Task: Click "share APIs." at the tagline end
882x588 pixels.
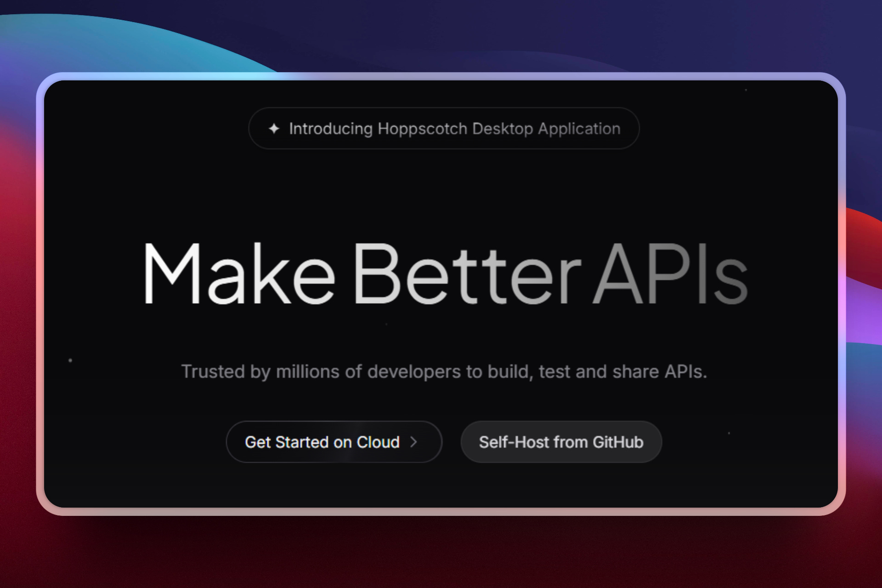Action: click(659, 372)
